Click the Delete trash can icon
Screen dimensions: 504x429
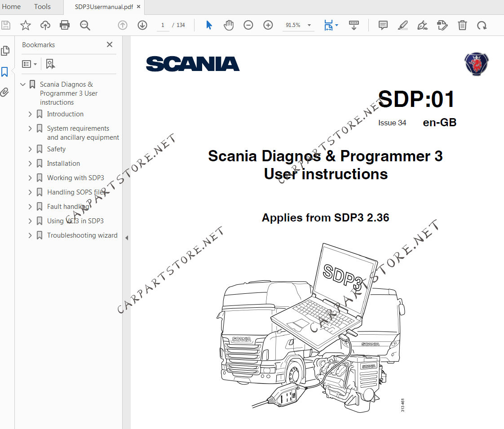462,25
